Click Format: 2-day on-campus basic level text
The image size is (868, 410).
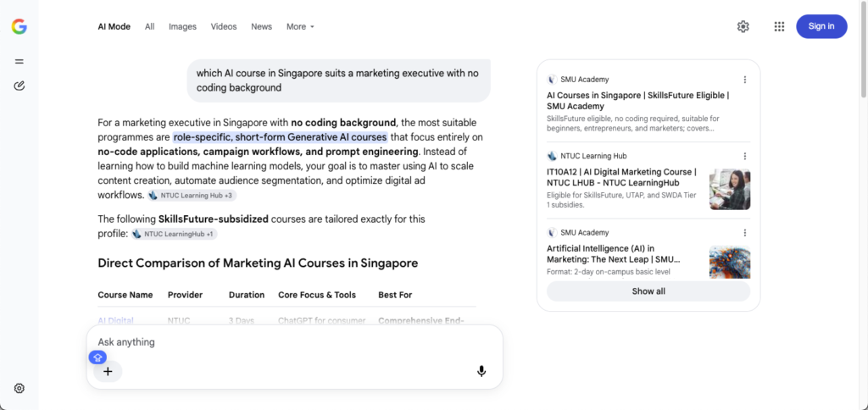coord(609,272)
